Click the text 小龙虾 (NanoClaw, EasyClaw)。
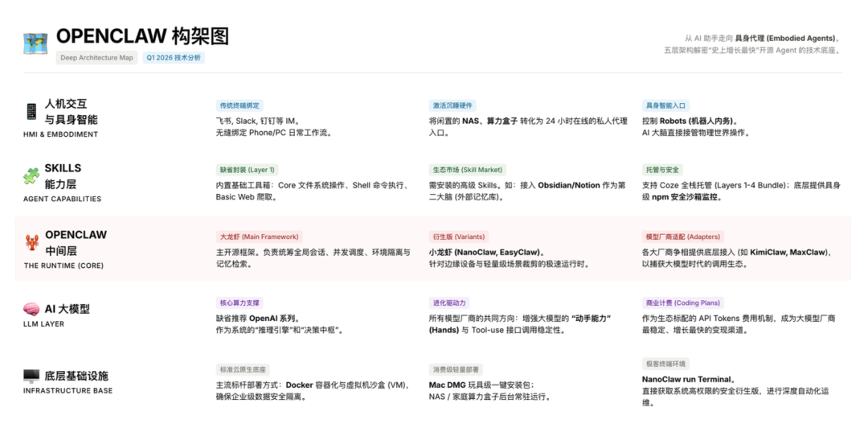Viewport: 868px width, 424px height. 488,252
